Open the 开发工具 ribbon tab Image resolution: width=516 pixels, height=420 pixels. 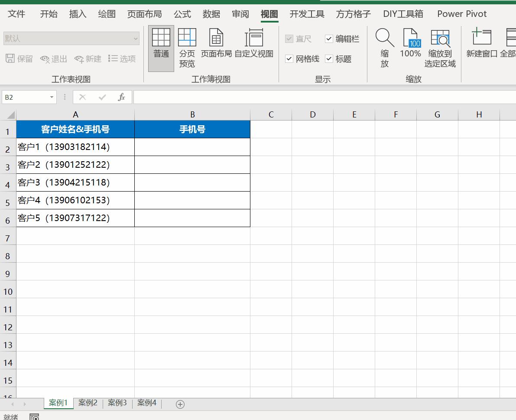pyautogui.click(x=307, y=14)
